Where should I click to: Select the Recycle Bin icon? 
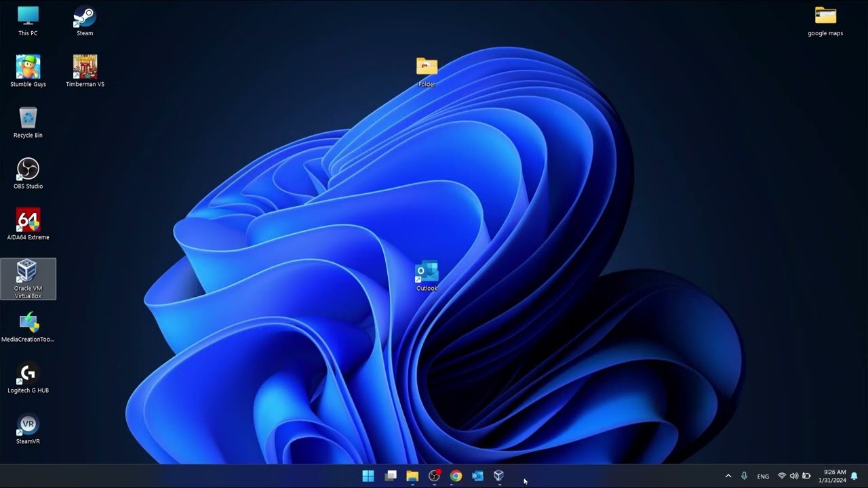tap(28, 123)
